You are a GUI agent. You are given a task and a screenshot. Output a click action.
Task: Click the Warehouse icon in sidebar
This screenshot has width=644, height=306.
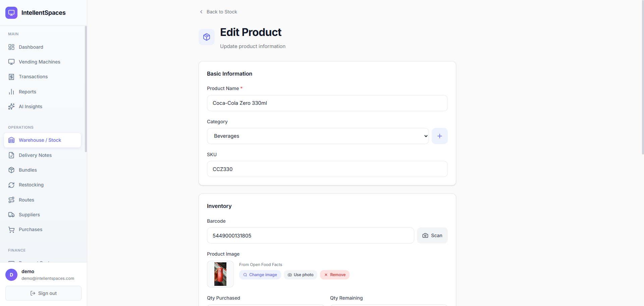[x=11, y=140]
